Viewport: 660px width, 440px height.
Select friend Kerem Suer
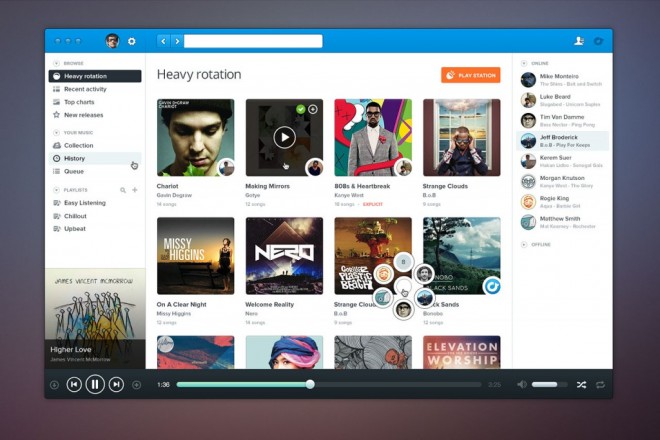point(562,161)
